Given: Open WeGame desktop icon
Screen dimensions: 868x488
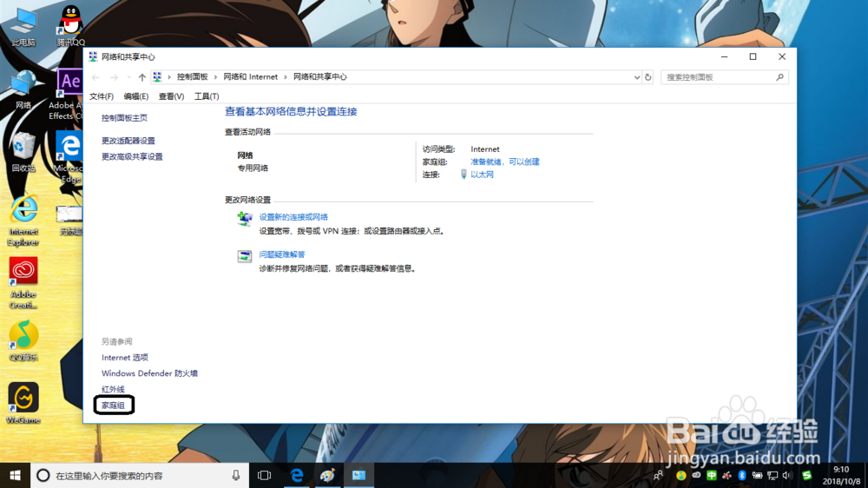Looking at the screenshot, I should 23,403.
